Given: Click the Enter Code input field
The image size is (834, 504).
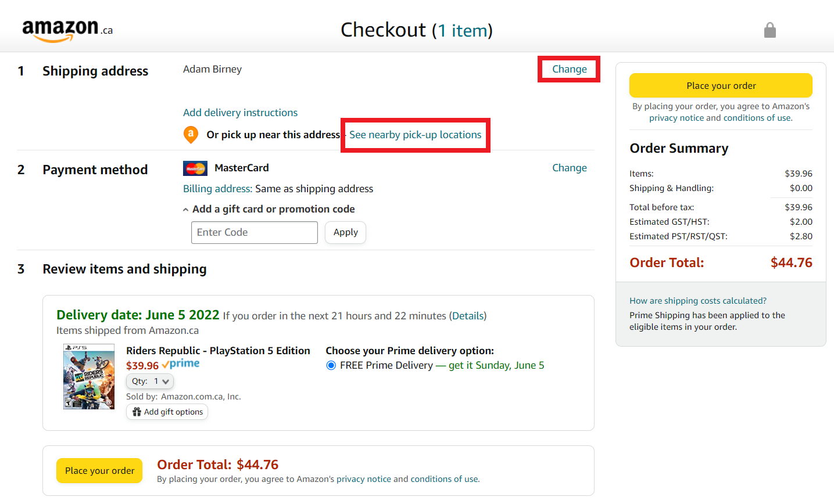Looking at the screenshot, I should point(254,232).
